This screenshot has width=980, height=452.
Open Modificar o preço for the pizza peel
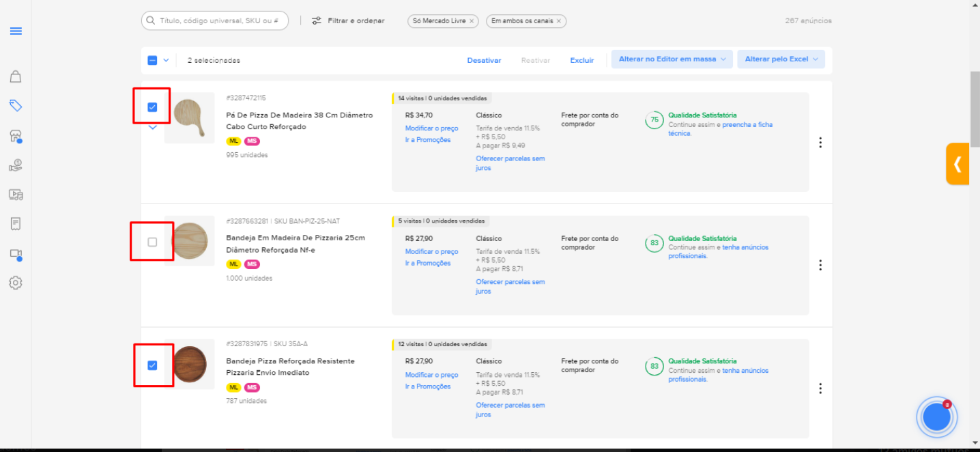coord(432,128)
